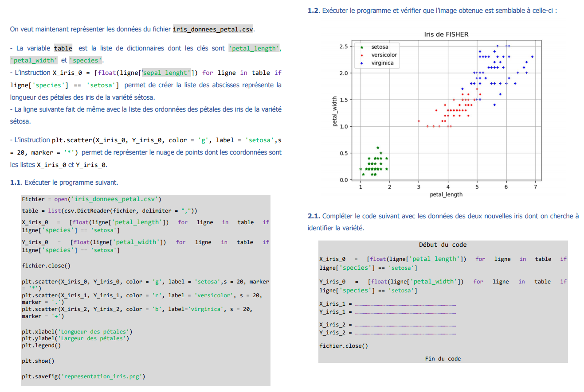This screenshot has width=584, height=392.
Task: Select the 'Iris de FISHER' chart title
Action: click(447, 34)
